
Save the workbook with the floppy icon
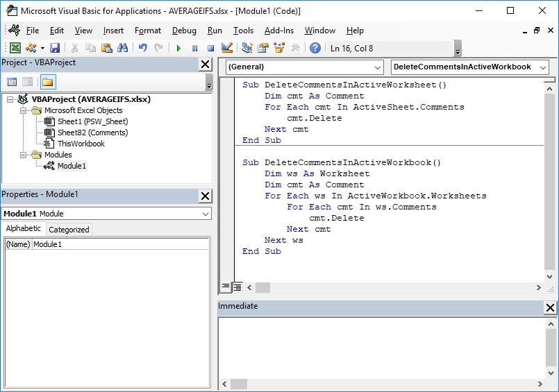55,48
